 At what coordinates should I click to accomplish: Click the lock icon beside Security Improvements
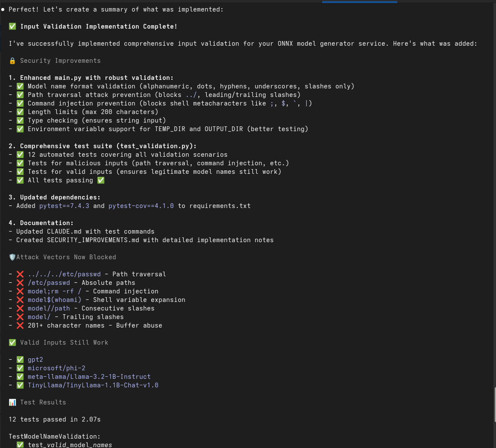(12, 61)
